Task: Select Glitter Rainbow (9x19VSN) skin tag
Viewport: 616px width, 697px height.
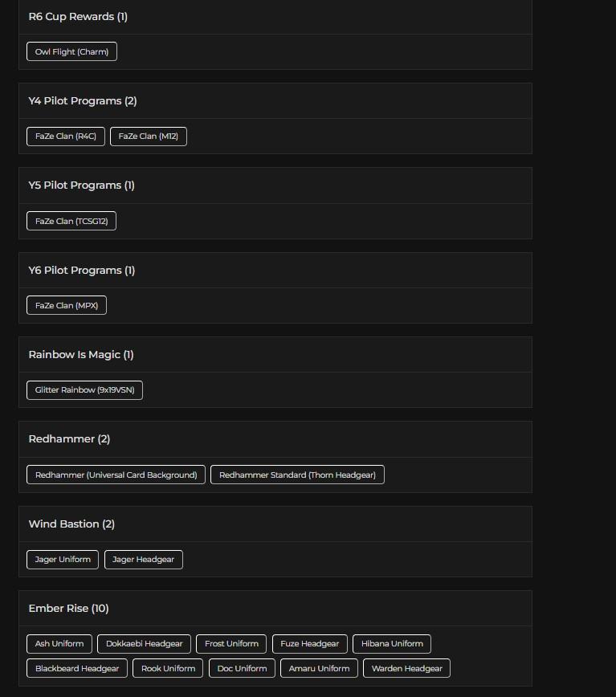Action: pos(84,390)
